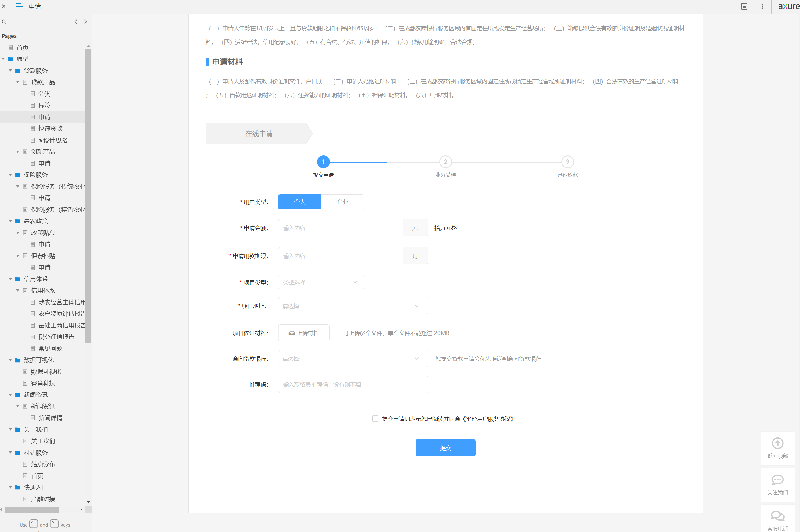
Task: Click step 2 业务受理 progress marker
Action: click(445, 162)
